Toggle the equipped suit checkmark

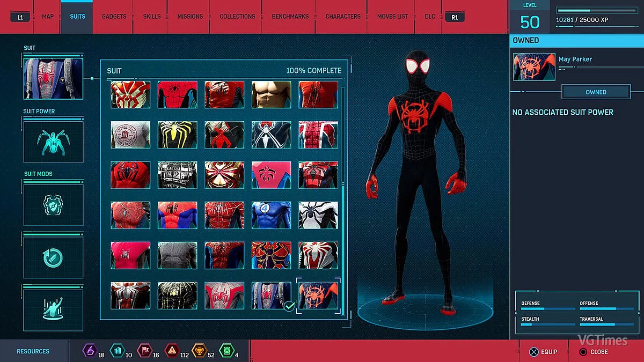coord(289,307)
